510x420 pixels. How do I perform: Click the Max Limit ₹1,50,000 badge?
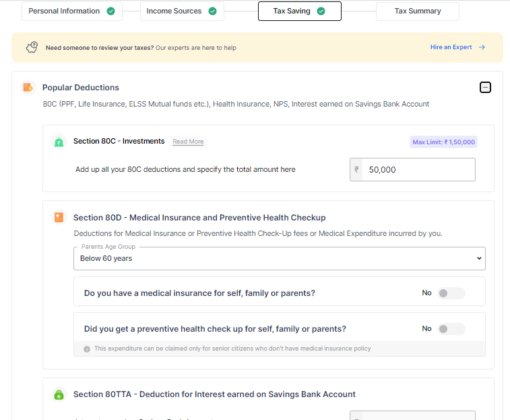443,142
